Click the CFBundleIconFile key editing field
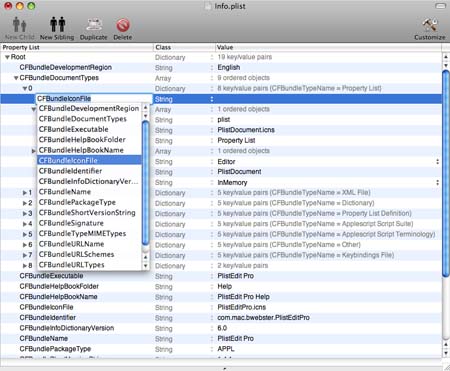450x371 pixels. [94, 99]
